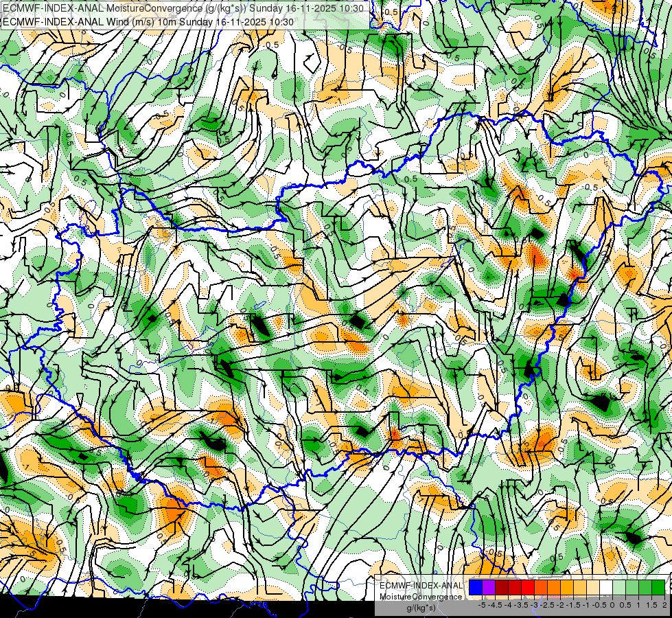Pick the pale green swatch between 0 and 0.5

point(619,587)
